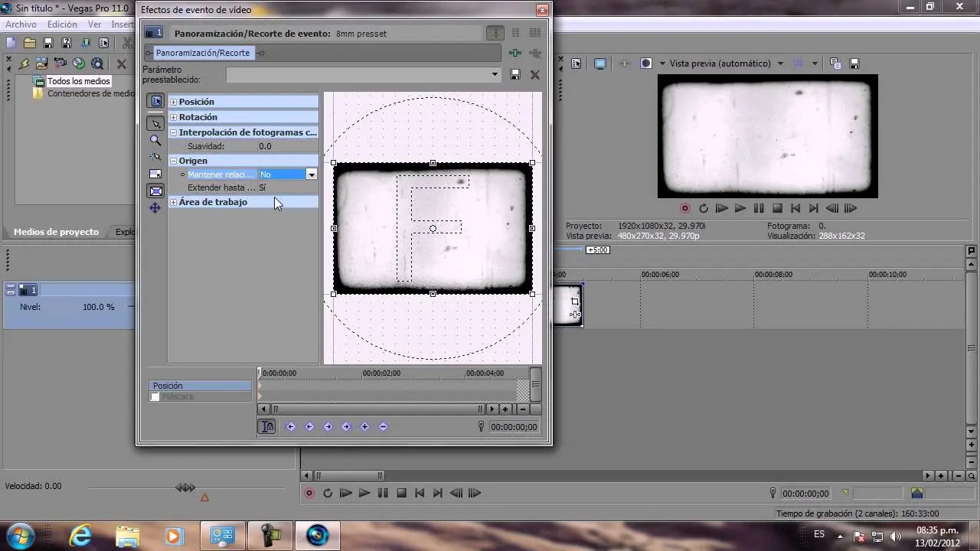The image size is (980, 551).
Task: Click the keyframe timeline horizontal scrollbar
Action: (378, 409)
